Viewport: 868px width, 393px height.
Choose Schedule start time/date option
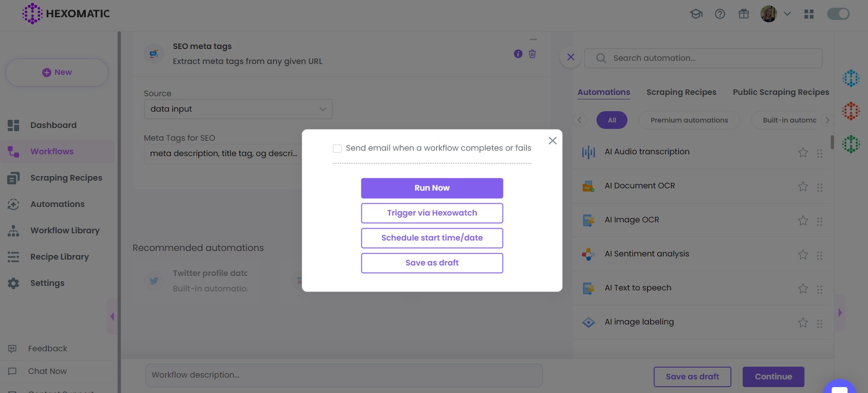(432, 238)
